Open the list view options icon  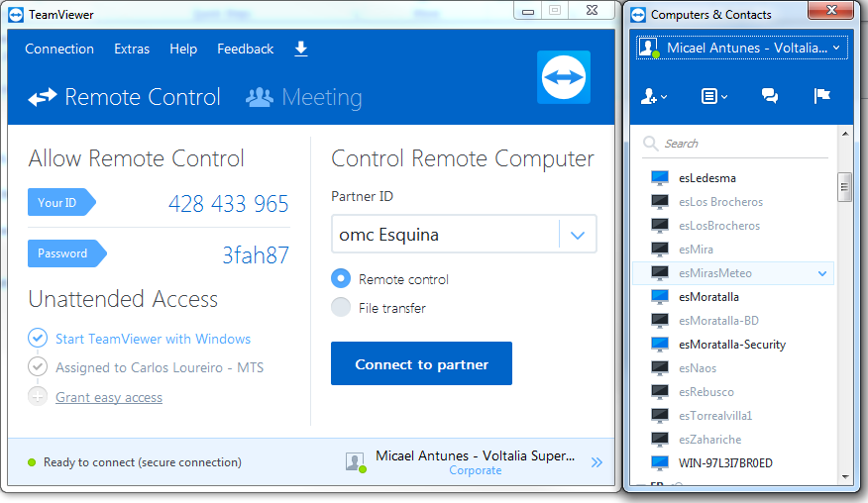point(713,96)
